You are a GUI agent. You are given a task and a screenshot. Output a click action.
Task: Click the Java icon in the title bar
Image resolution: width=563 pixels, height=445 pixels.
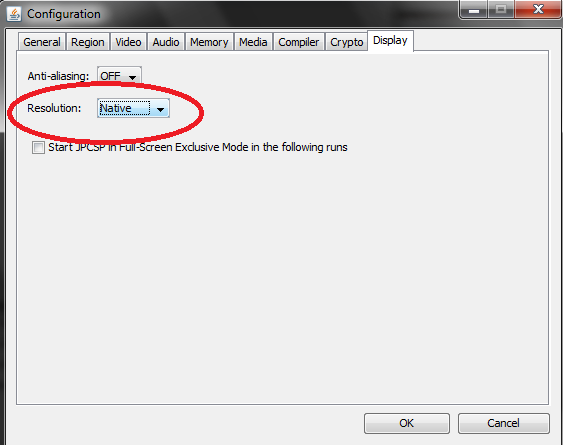click(14, 14)
